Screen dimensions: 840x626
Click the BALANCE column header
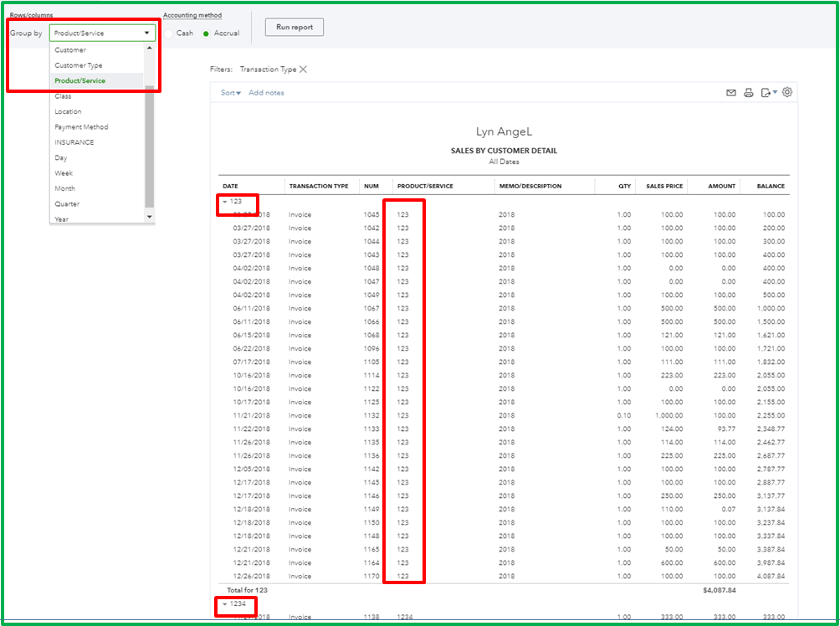click(771, 186)
